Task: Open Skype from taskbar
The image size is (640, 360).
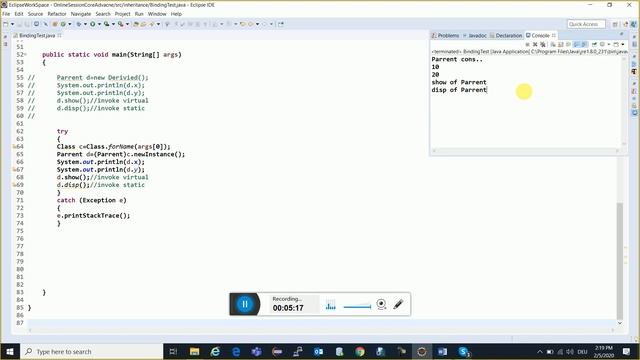Action: [x=463, y=351]
